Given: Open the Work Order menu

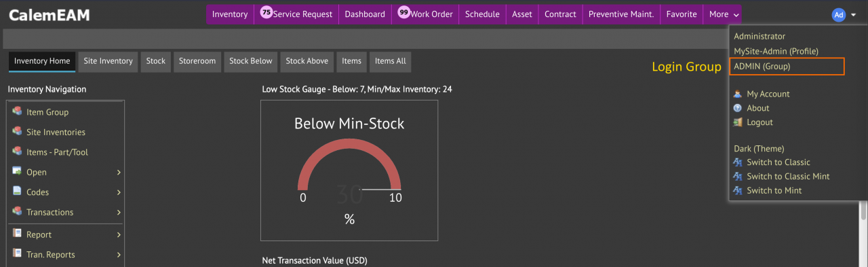Looking at the screenshot, I should (425, 14).
